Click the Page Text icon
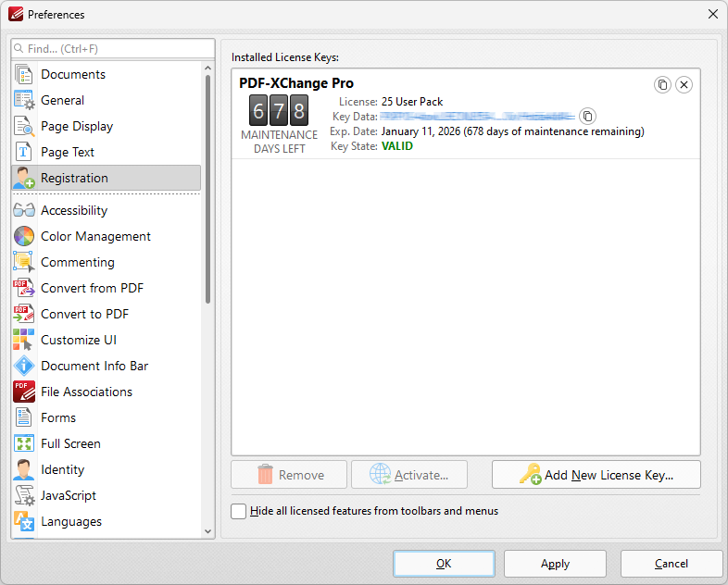Screen dimensions: 728x585 (x=24, y=152)
